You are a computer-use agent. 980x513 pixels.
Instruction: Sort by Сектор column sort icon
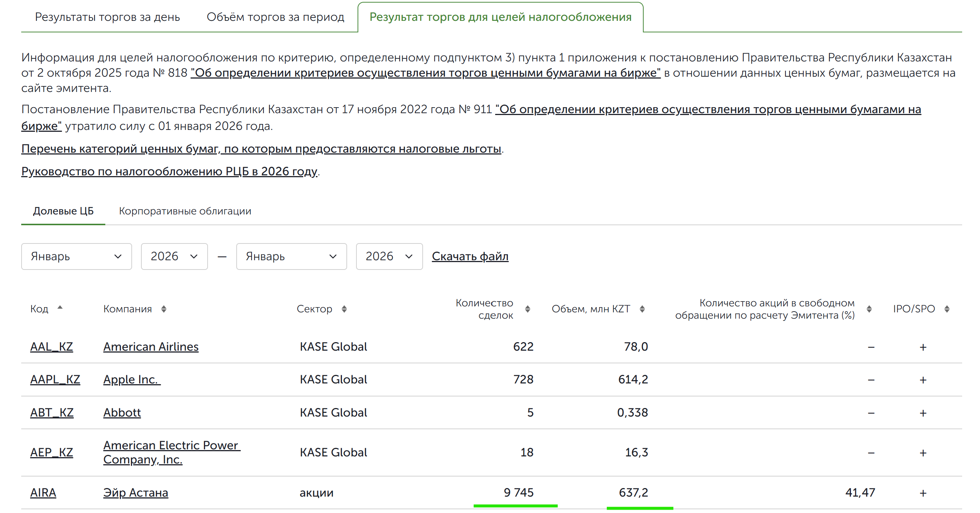(344, 309)
